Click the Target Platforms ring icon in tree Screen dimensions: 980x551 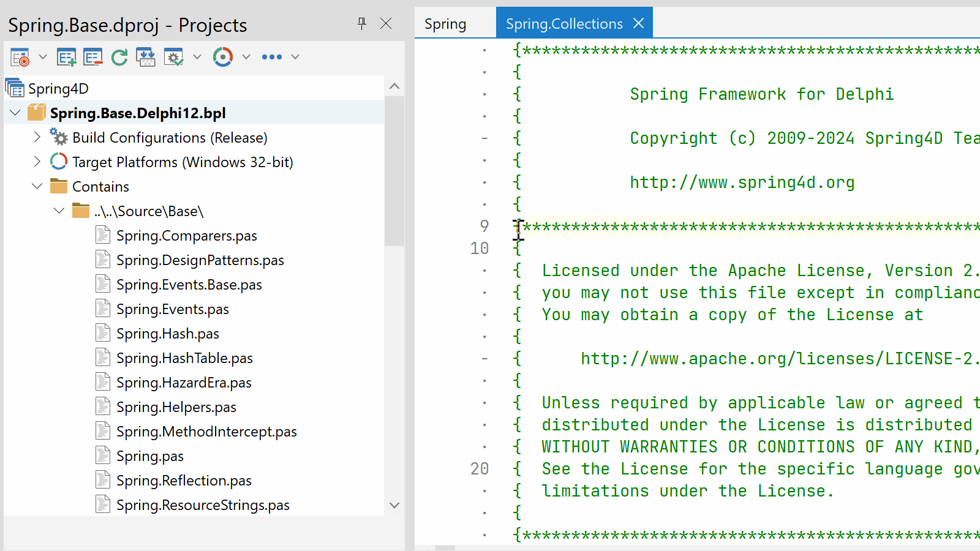(x=59, y=162)
